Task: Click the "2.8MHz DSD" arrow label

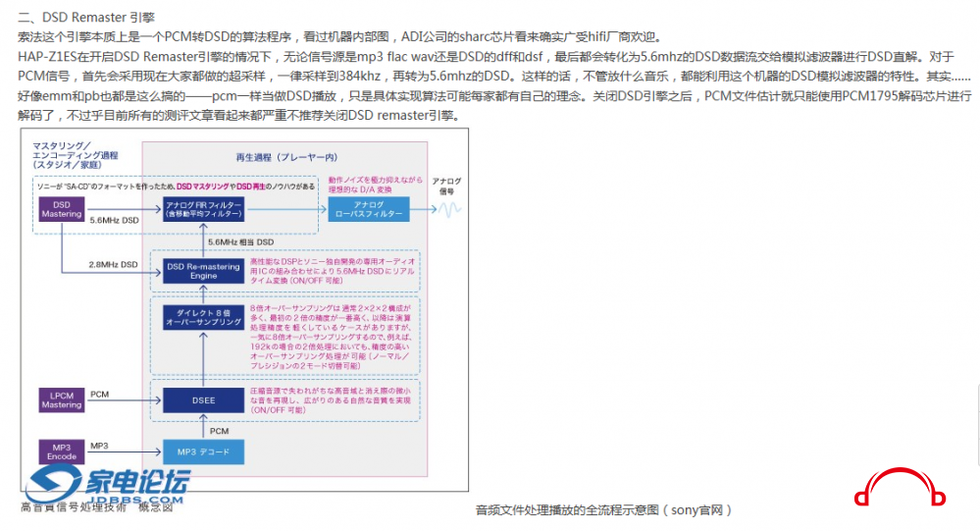Action: [113, 265]
